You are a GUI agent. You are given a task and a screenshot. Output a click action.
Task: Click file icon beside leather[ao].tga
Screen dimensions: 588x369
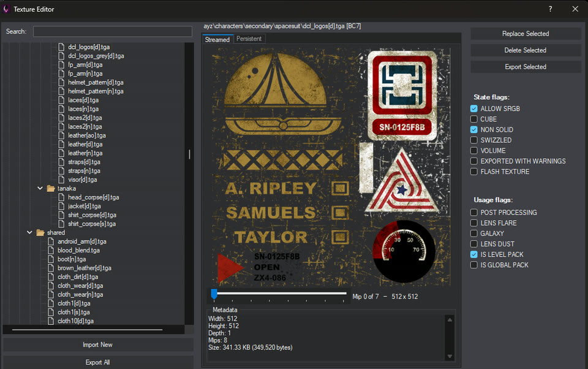pos(61,135)
